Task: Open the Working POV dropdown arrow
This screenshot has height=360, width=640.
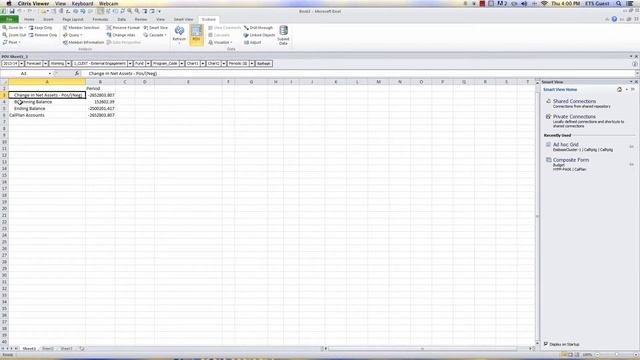Action: point(69,64)
